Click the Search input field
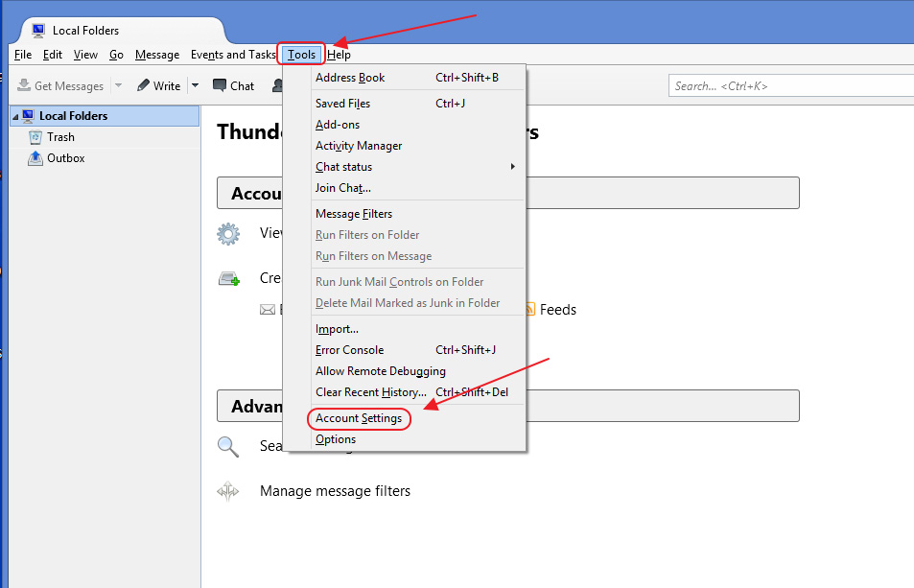Image resolution: width=914 pixels, height=588 pixels. [x=791, y=85]
